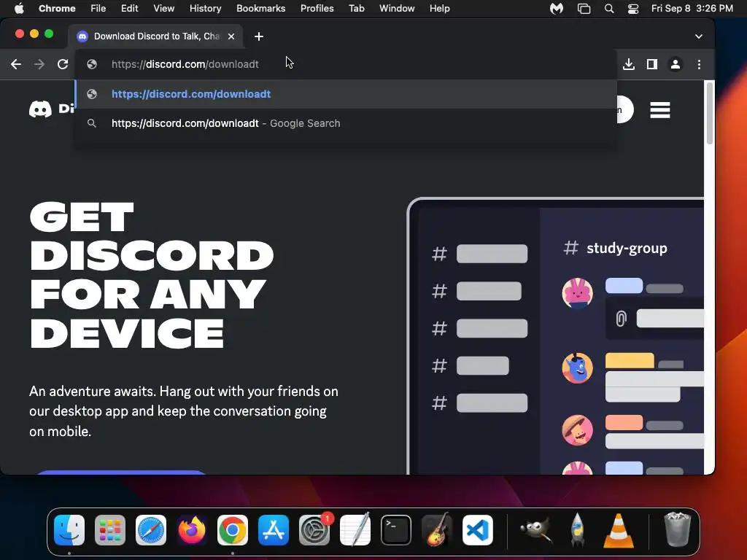747x560 pixels.
Task: Open the Tab menu
Action: pyautogui.click(x=356, y=9)
